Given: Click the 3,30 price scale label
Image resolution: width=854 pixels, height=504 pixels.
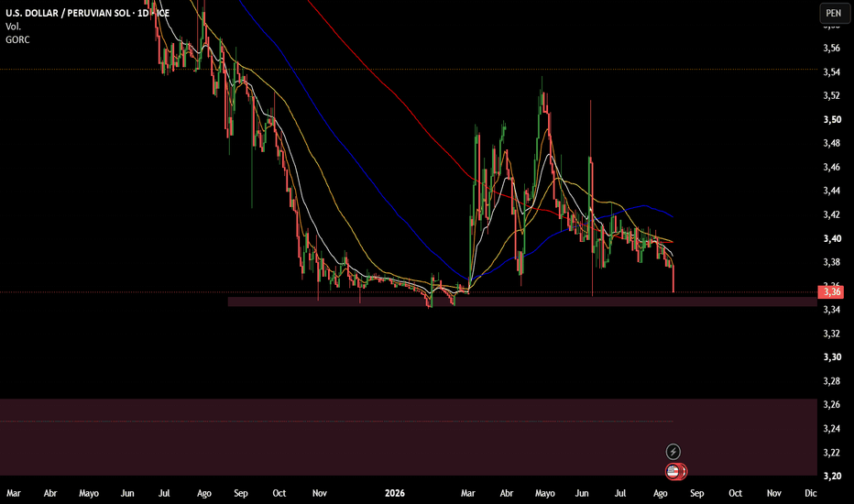Looking at the screenshot, I should [x=832, y=356].
